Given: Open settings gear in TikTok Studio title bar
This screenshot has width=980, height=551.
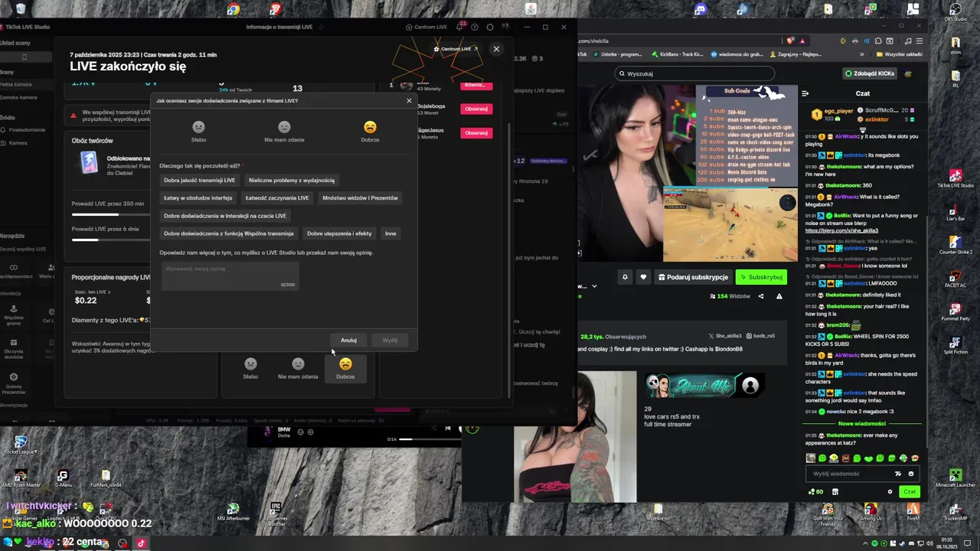Looking at the screenshot, I should [490, 27].
